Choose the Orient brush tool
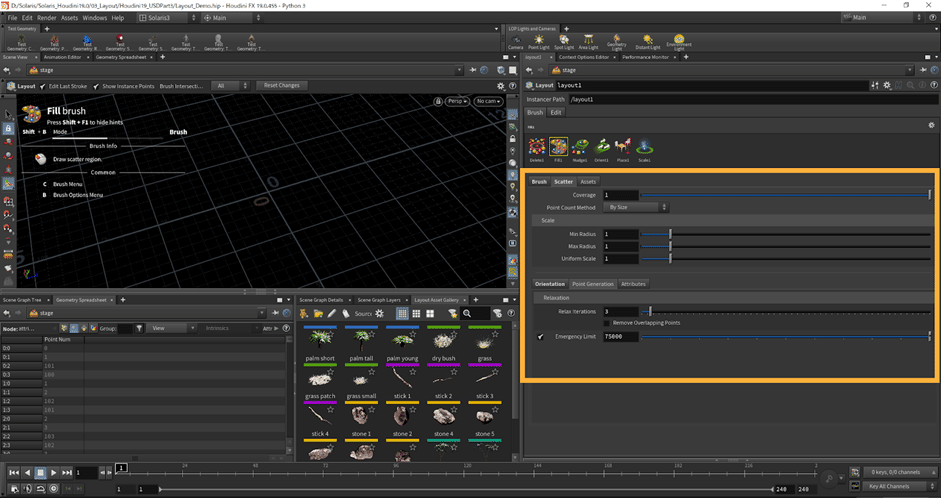Viewport: 941px width, 498px height. (x=601, y=148)
